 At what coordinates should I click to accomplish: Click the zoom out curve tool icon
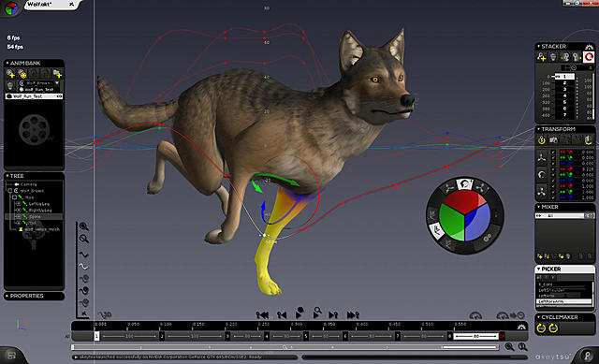(x=83, y=240)
